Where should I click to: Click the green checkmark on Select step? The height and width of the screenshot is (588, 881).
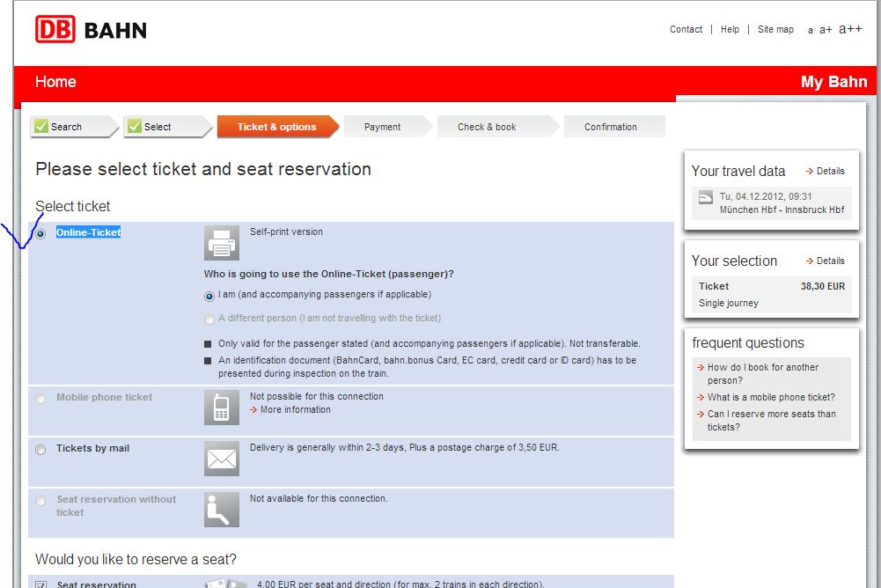135,126
